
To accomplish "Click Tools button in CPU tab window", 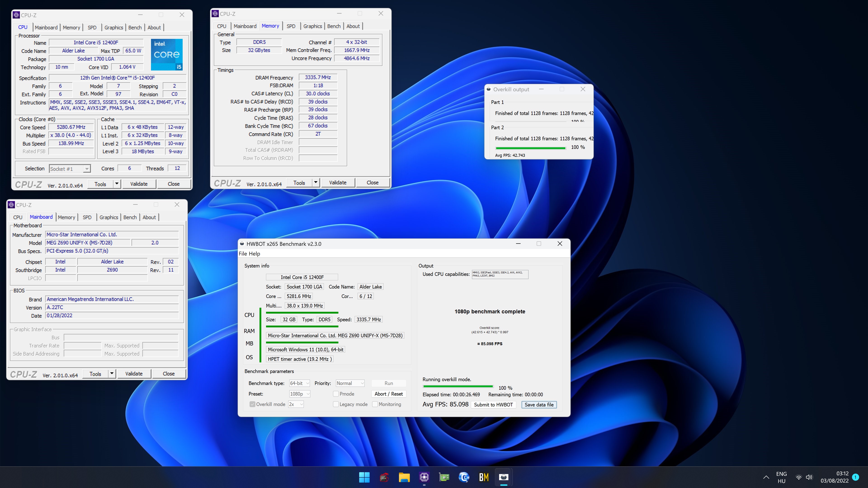I will [100, 184].
